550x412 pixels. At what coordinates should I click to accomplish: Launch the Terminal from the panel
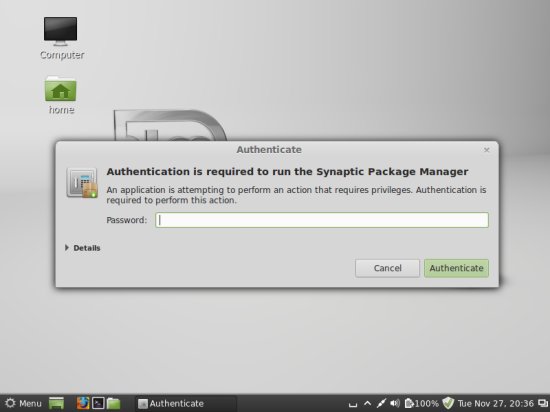(x=98, y=403)
